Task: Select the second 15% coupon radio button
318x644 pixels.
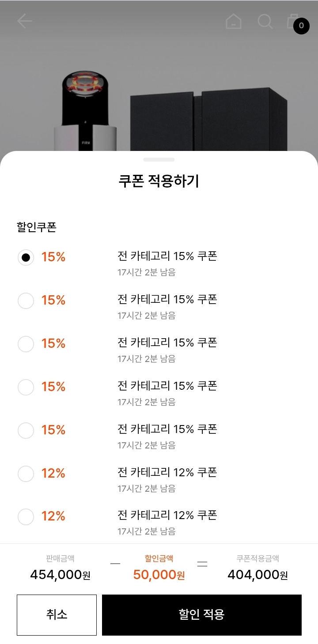Action: click(x=26, y=301)
